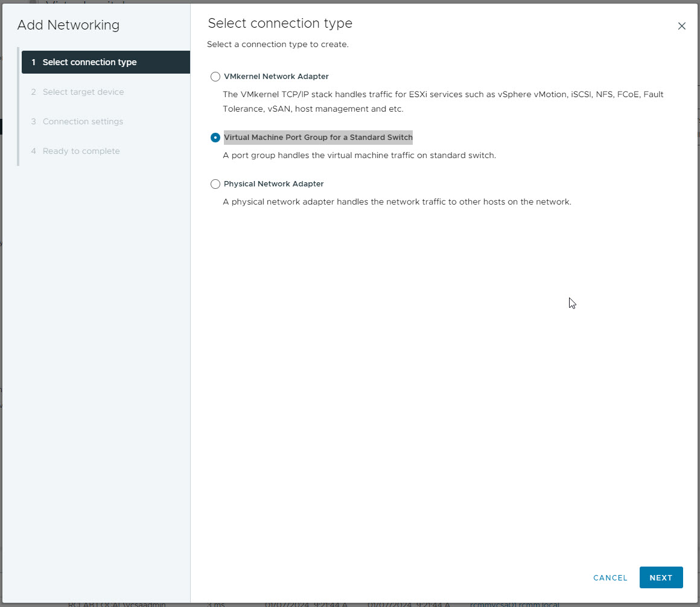The image size is (700, 607).
Task: Click CANCEL to abort the wizard
Action: (x=610, y=577)
